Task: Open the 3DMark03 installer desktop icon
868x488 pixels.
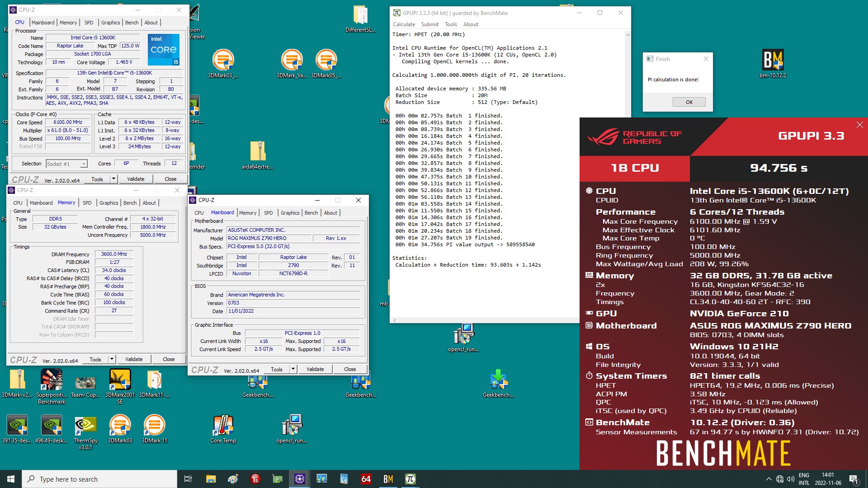Action: [x=223, y=63]
